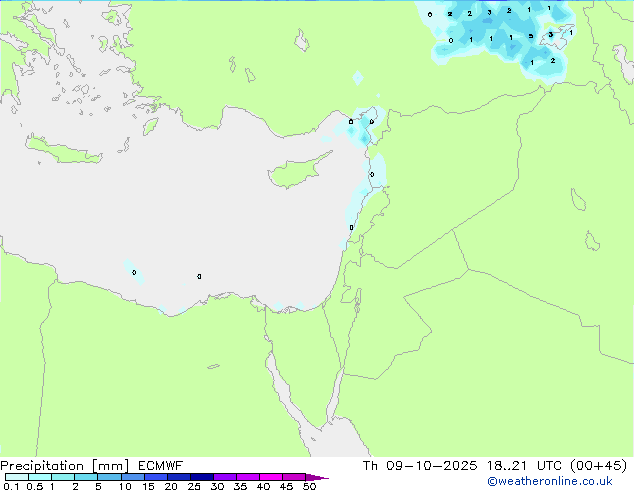The image size is (634, 490).
Task: Click the "15" legend scale value
Action: click(148, 486)
